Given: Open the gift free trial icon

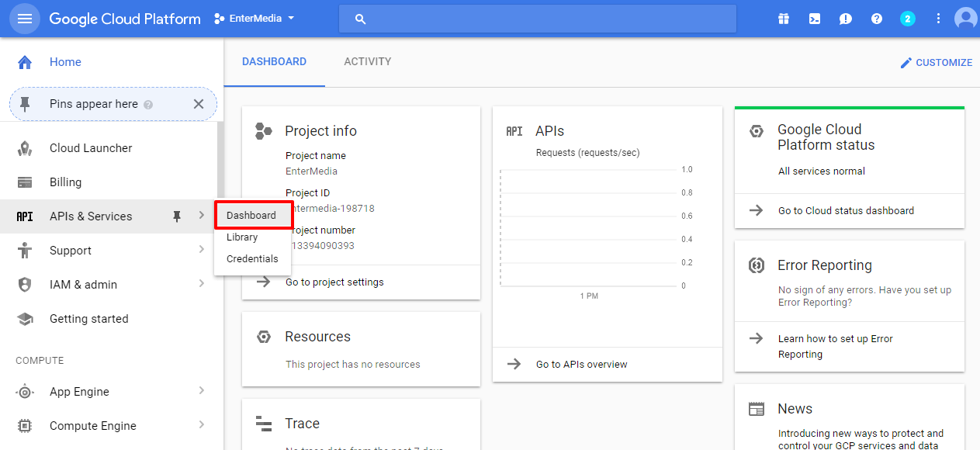Looking at the screenshot, I should (784, 19).
